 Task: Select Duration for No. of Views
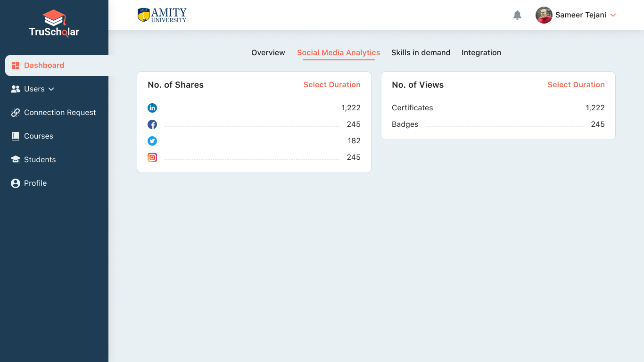pyautogui.click(x=576, y=85)
